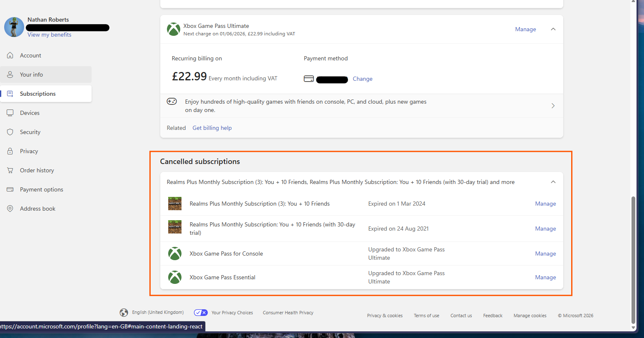Click the Devices monitor icon
This screenshot has height=338, width=644.
pos(10,113)
